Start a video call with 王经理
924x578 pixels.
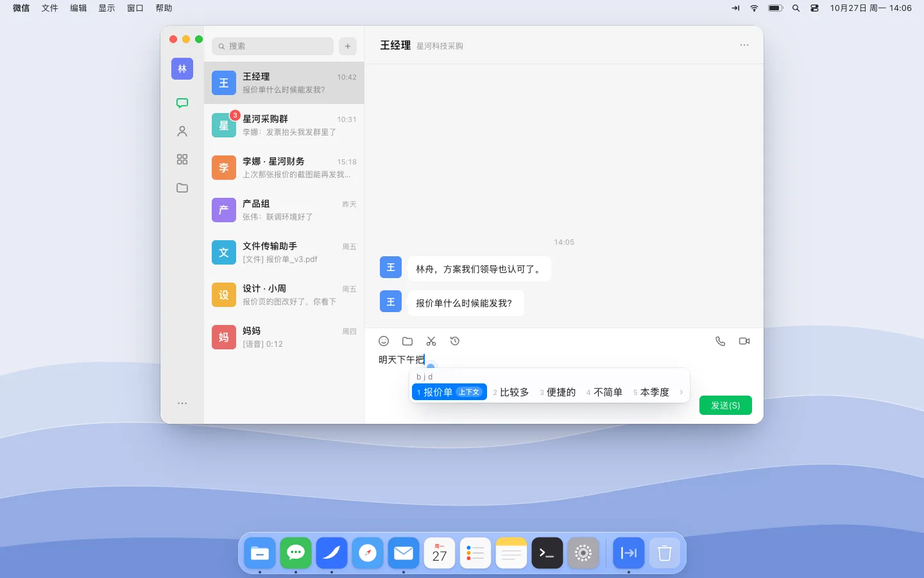[x=744, y=341]
